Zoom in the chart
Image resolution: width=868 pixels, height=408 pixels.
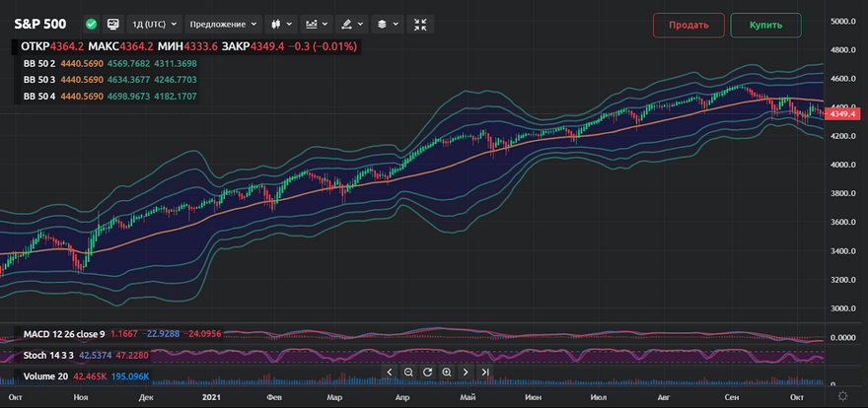point(447,372)
